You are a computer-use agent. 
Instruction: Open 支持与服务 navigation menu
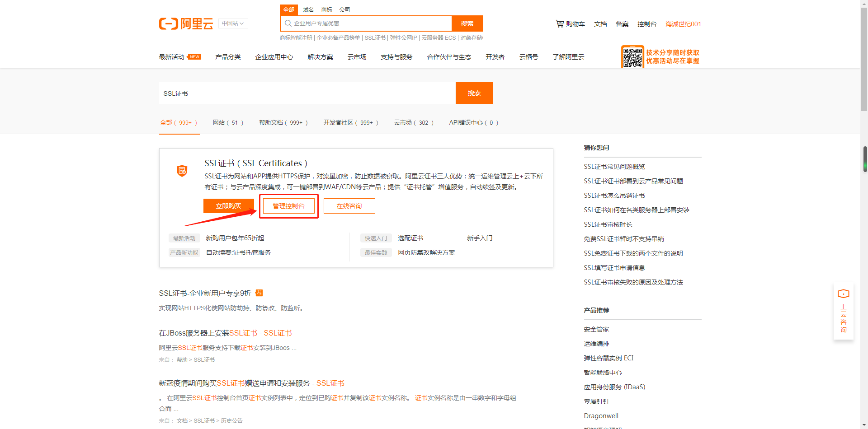(396, 57)
